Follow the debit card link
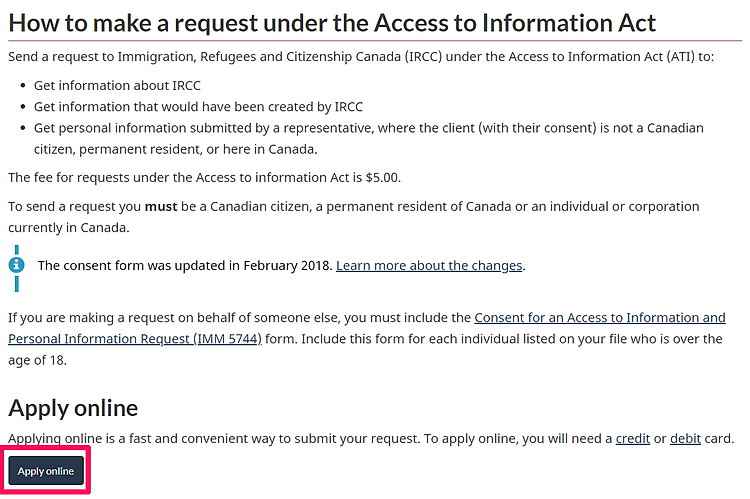This screenshot has width=750, height=499. point(685,439)
